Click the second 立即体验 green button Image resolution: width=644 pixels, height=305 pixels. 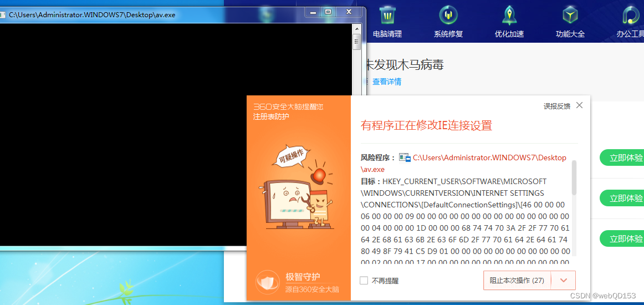[x=622, y=198]
